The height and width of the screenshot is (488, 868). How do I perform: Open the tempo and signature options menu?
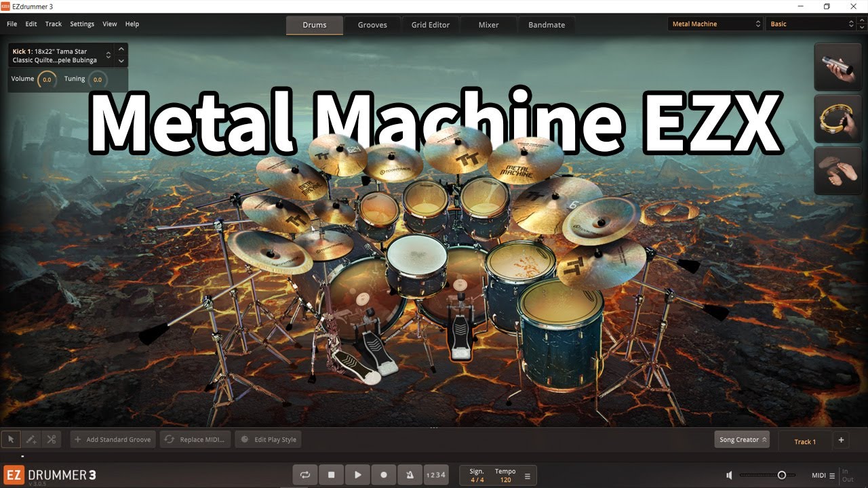(x=527, y=476)
